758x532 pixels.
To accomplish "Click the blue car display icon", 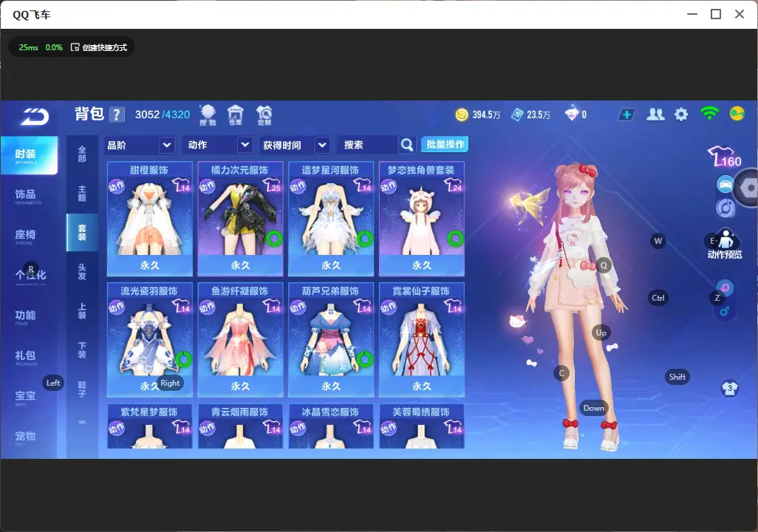I will [725, 185].
